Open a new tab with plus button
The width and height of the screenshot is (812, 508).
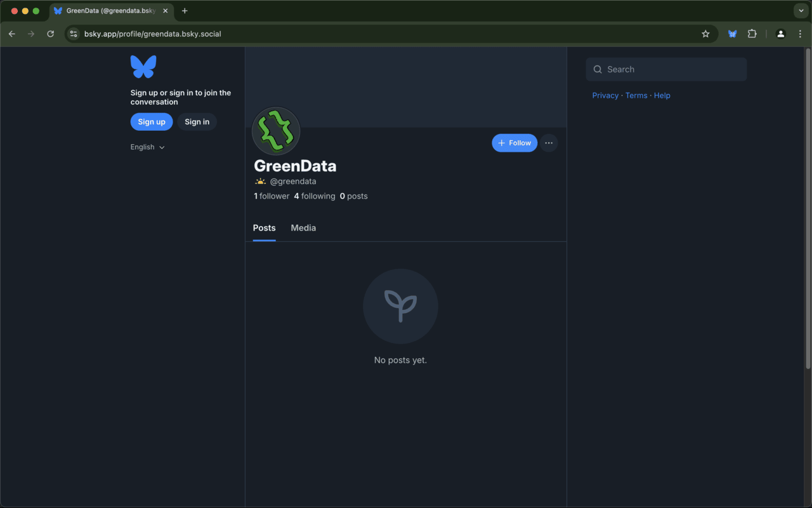[185, 11]
